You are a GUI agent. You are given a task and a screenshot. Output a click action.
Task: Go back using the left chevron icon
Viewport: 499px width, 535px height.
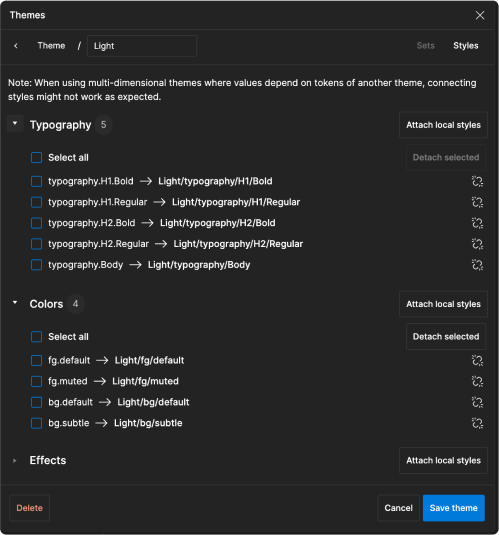point(16,46)
